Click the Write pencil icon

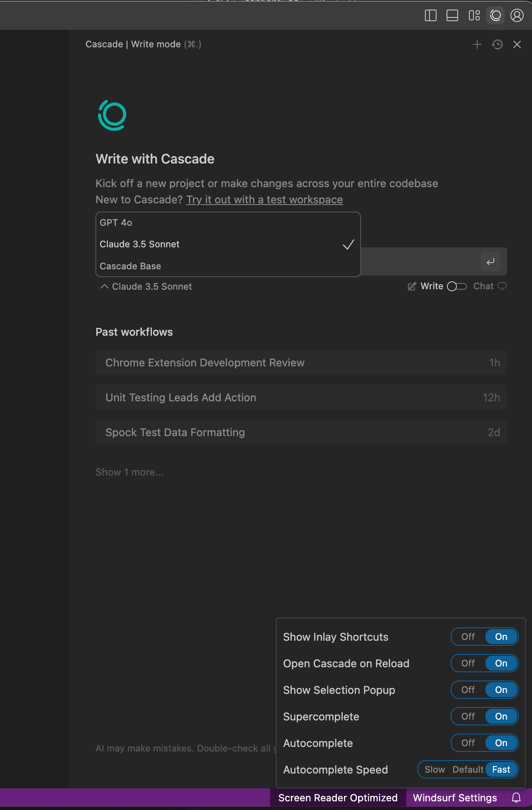click(x=412, y=286)
